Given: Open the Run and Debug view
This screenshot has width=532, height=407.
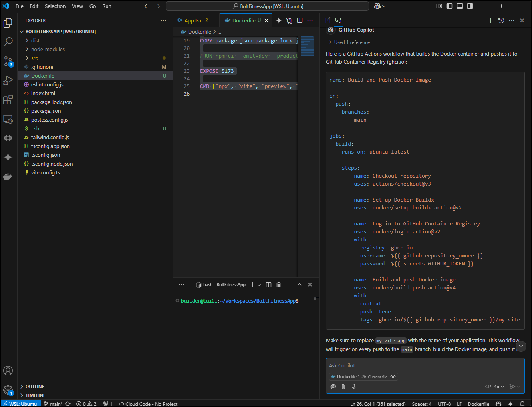Looking at the screenshot, I should pyautogui.click(x=8, y=80).
